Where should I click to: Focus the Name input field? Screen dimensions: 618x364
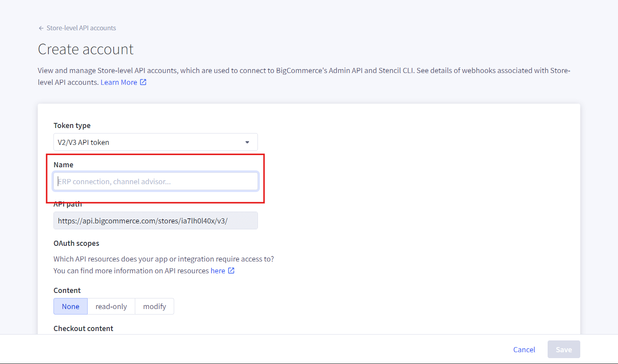click(155, 181)
